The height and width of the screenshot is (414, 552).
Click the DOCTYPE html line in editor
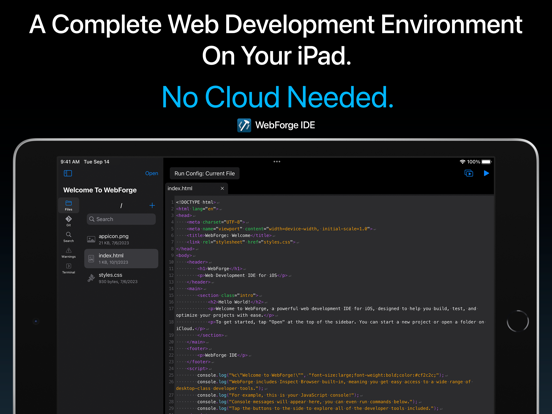pyautogui.click(x=197, y=202)
